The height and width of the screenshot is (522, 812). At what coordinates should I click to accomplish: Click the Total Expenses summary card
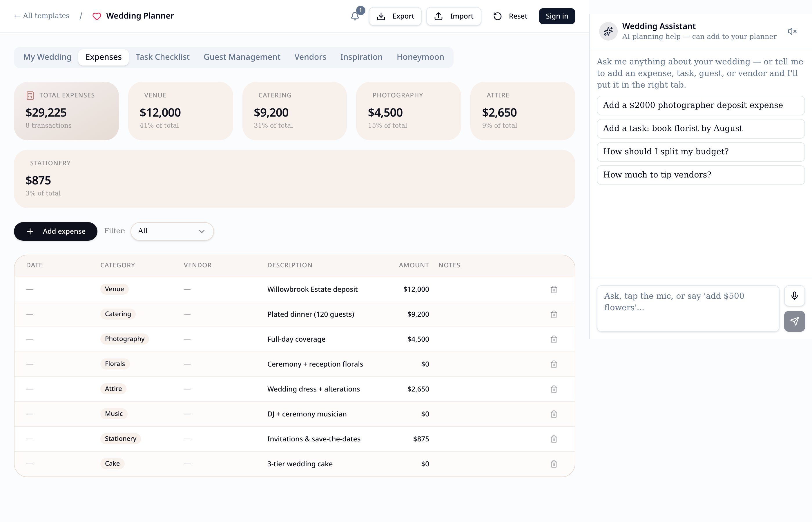point(66,111)
